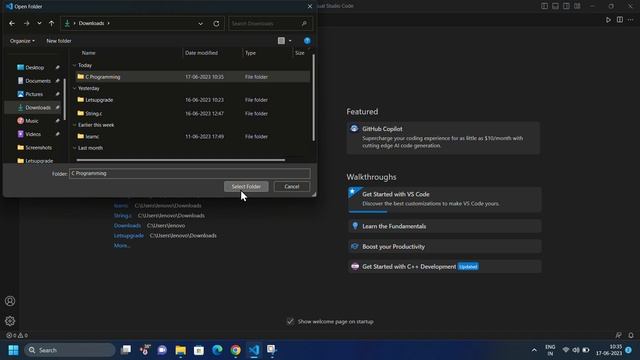Change the file view layout icon
Image resolution: width=640 pixels, height=360 pixels.
281,41
